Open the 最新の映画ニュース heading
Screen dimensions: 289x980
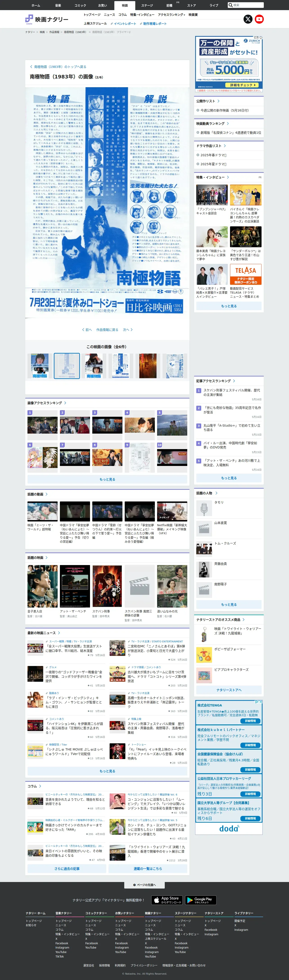pyautogui.click(x=44, y=633)
